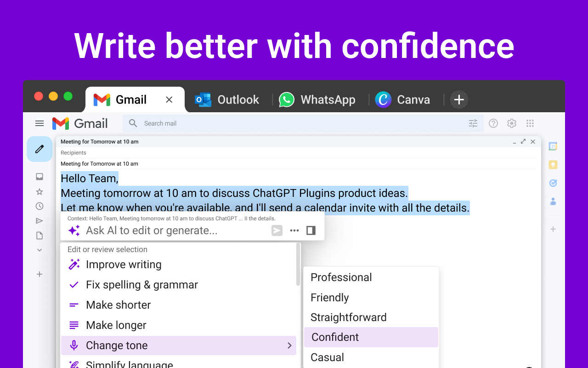The width and height of the screenshot is (588, 368).
Task: Open Google apps grid icon
Action: (530, 123)
